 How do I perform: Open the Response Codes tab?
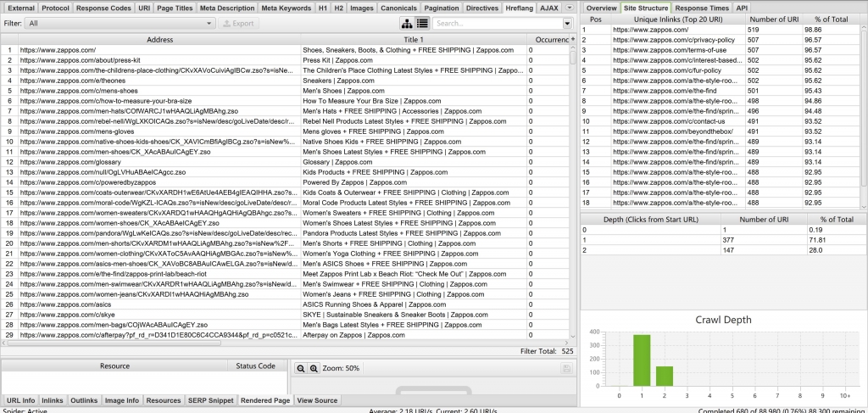point(103,8)
